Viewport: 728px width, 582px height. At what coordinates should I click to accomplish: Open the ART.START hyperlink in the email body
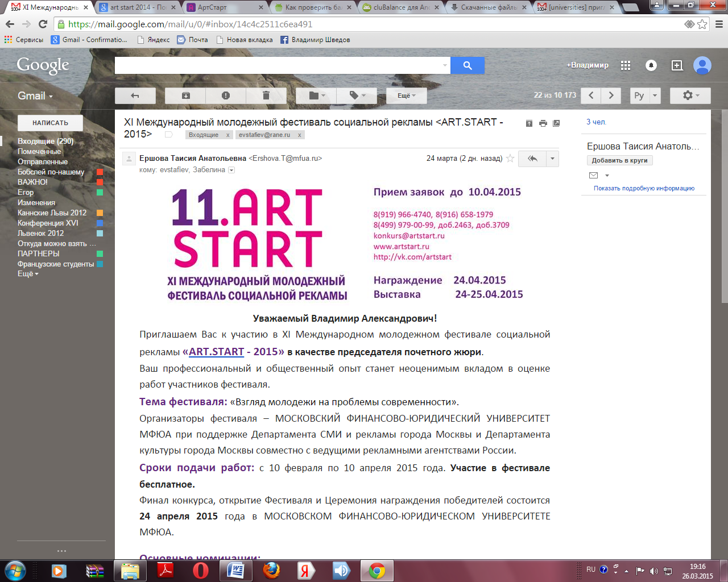tap(216, 351)
